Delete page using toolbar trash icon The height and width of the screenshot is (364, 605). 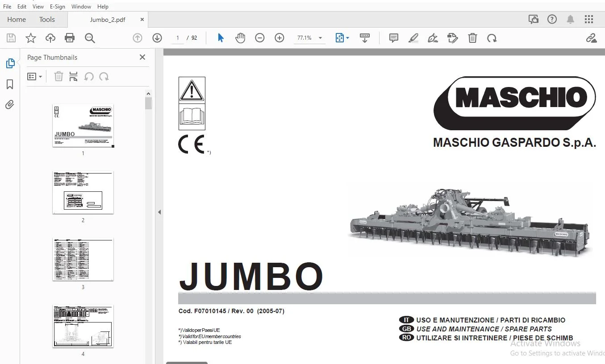(x=472, y=38)
